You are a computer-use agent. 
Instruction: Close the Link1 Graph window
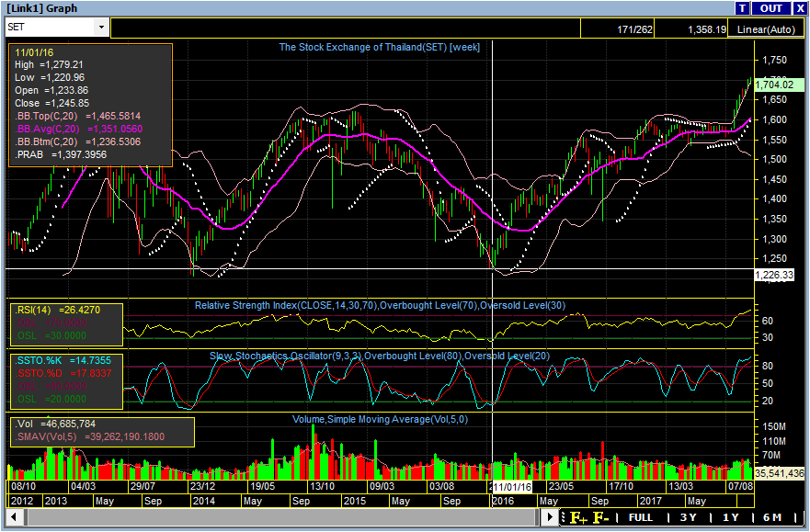coord(800,8)
